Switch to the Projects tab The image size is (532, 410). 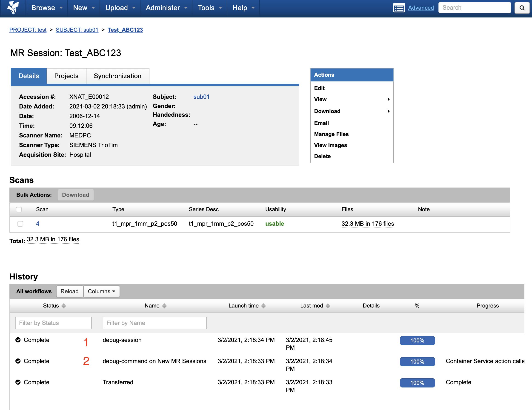66,76
